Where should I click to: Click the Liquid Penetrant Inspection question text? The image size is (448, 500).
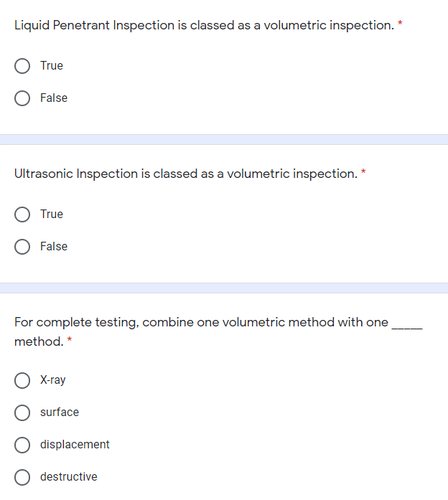point(203,25)
